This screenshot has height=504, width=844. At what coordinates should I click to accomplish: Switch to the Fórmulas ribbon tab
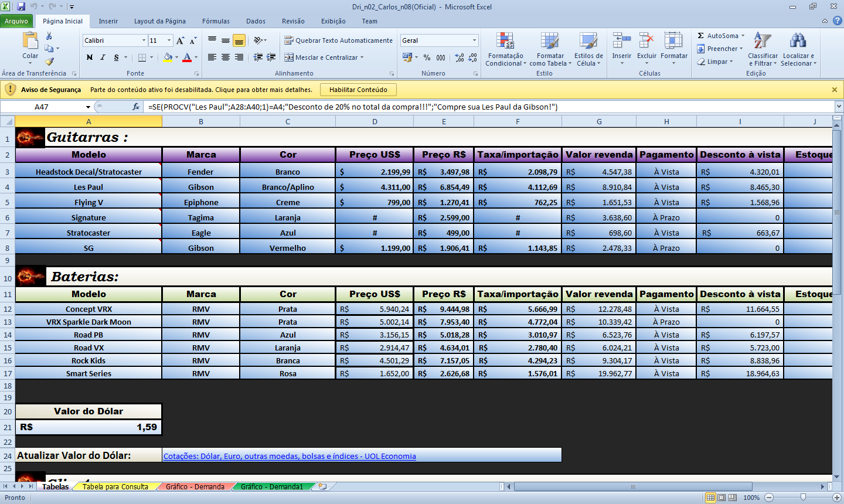pos(216,21)
